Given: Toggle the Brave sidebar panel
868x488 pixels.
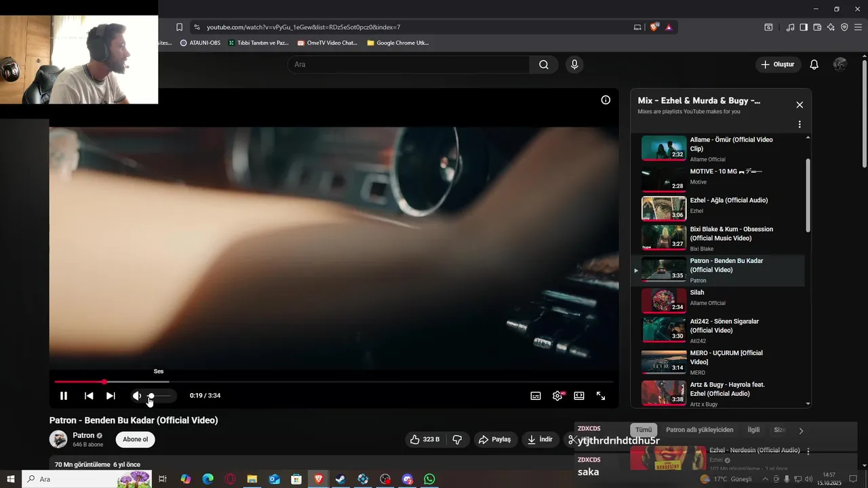Looking at the screenshot, I should (804, 27).
